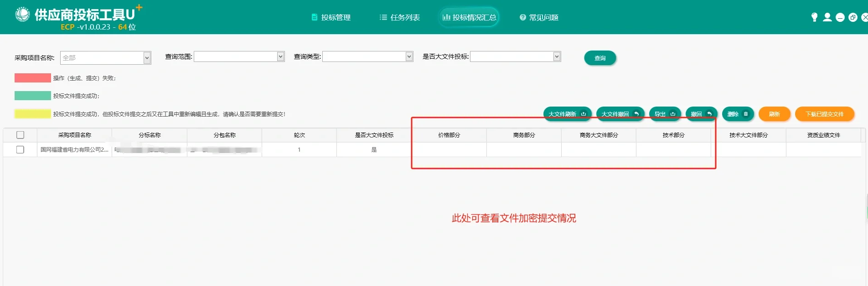
Task: Toggle the select-all checkbox in table header
Action: [20, 135]
